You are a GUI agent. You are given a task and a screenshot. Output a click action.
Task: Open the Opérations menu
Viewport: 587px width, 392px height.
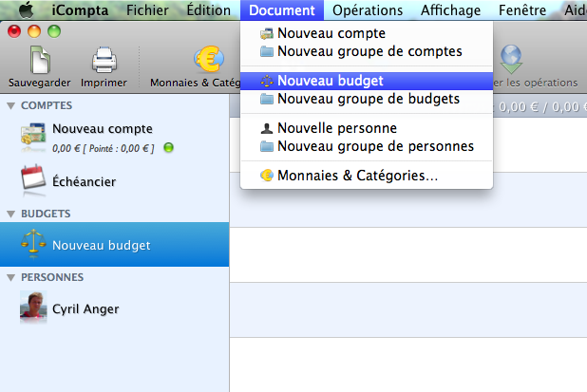click(368, 10)
